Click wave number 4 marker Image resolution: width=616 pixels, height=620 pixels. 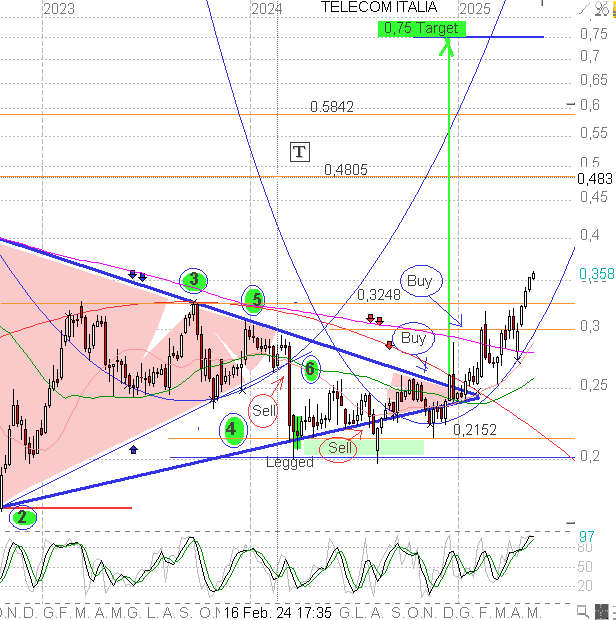point(233,429)
